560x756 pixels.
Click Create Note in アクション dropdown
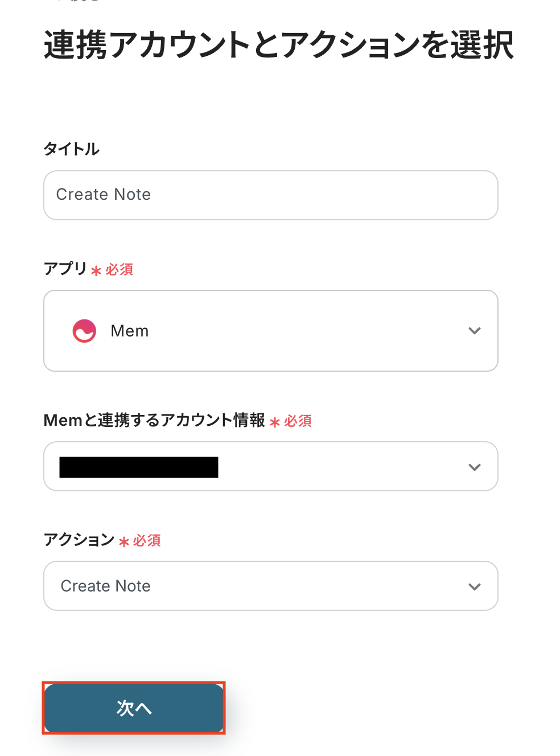click(x=106, y=586)
